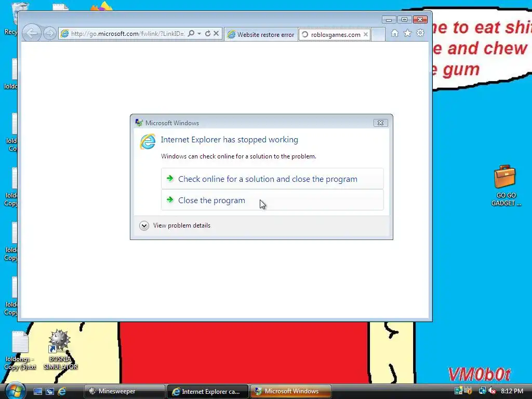
Task: Expand View problem details
Action: pyautogui.click(x=175, y=225)
